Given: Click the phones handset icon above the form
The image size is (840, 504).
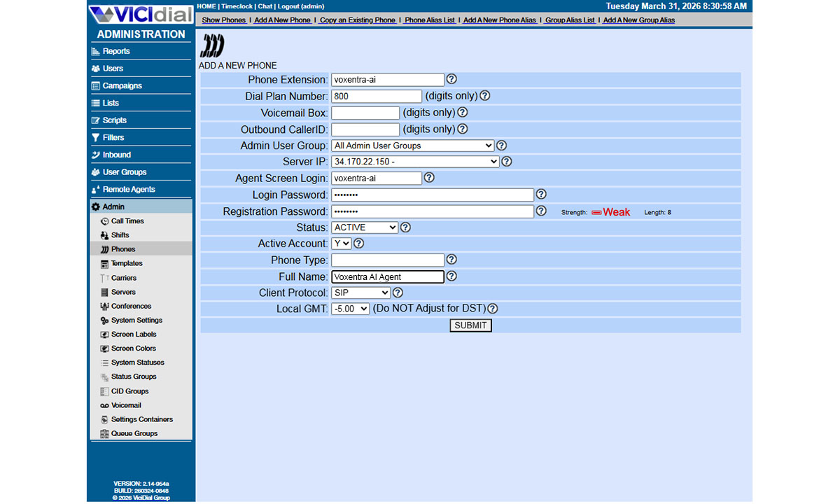Looking at the screenshot, I should click(x=211, y=46).
